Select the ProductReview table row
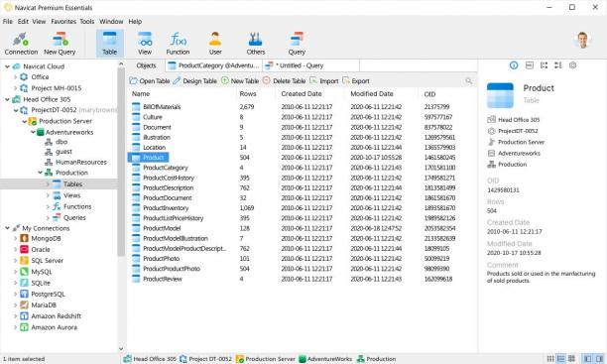 pos(302,279)
